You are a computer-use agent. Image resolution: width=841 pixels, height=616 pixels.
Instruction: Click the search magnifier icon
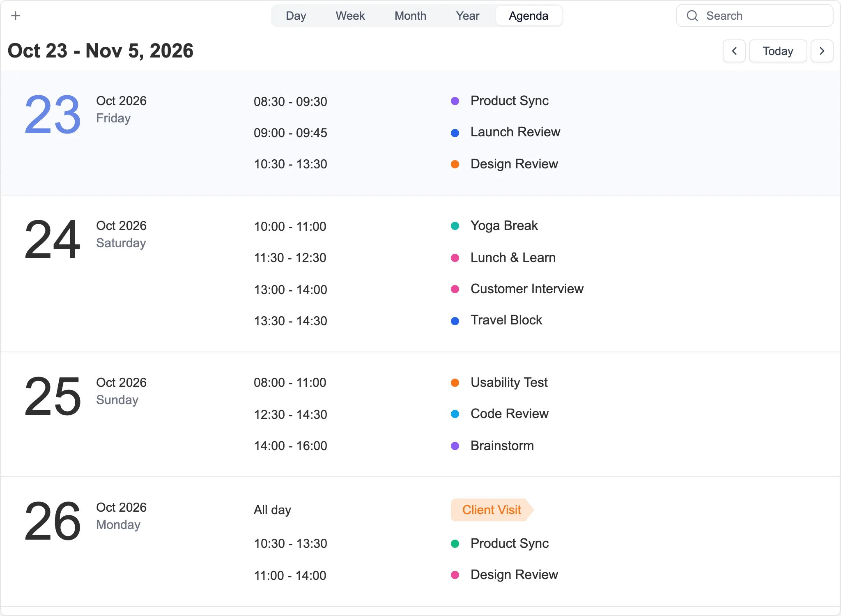(x=692, y=16)
